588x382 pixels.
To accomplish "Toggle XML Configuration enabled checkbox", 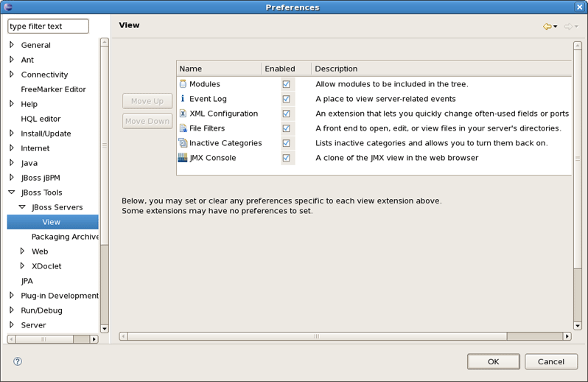I will 286,114.
